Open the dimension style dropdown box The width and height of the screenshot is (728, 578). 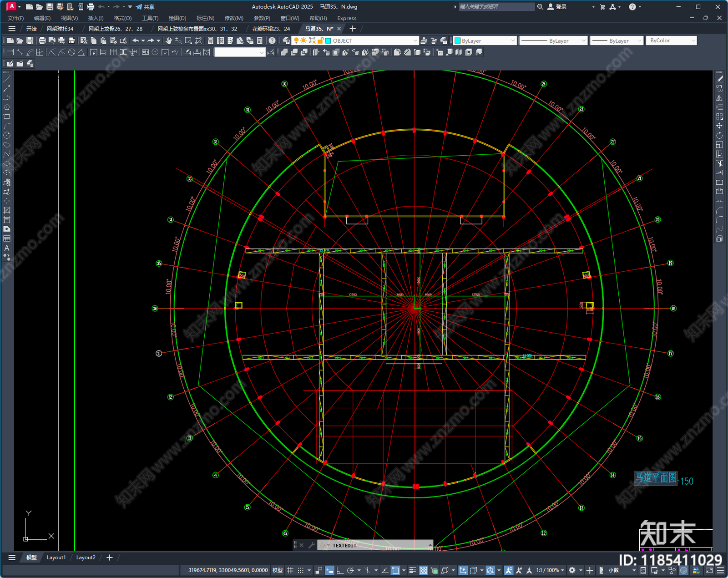coord(240,52)
